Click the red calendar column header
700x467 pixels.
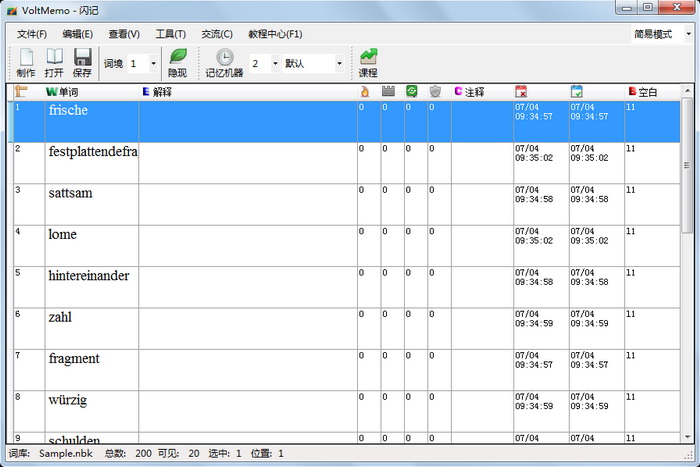[x=521, y=92]
